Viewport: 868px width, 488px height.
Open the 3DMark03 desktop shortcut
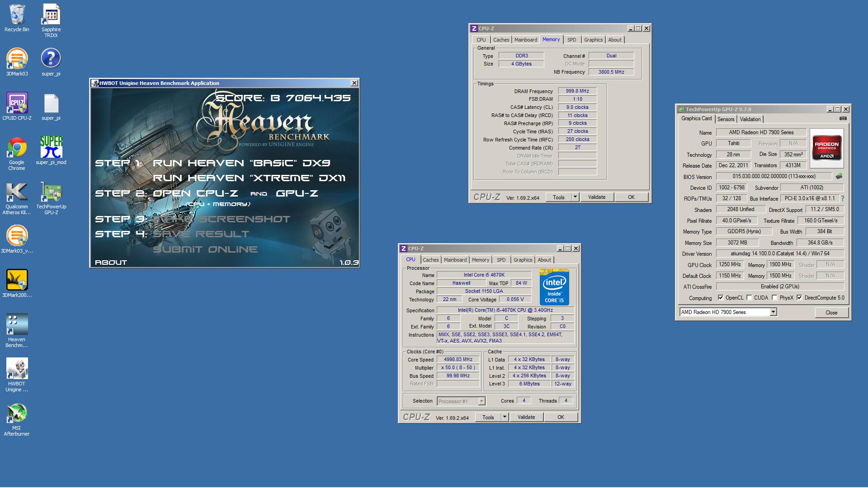coord(17,62)
